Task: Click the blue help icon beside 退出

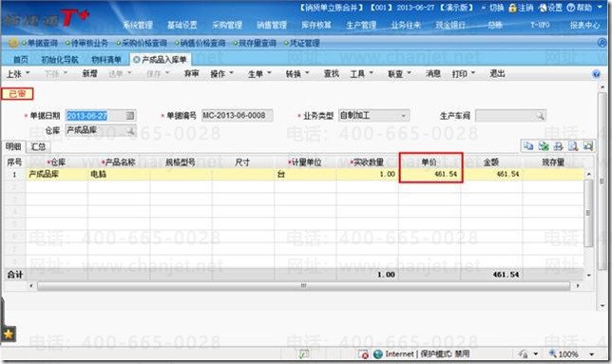Action: coord(596,74)
